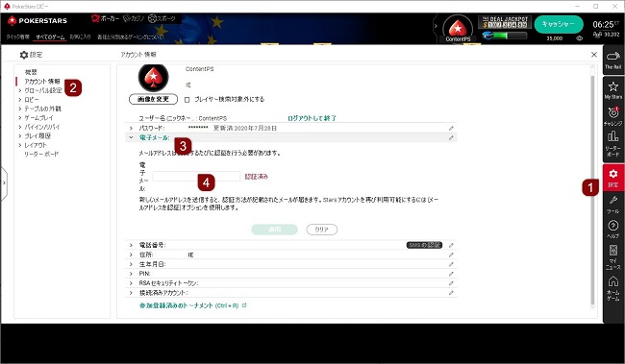Click the ContentPS avatar in header
This screenshot has height=364, width=625.
point(458,28)
